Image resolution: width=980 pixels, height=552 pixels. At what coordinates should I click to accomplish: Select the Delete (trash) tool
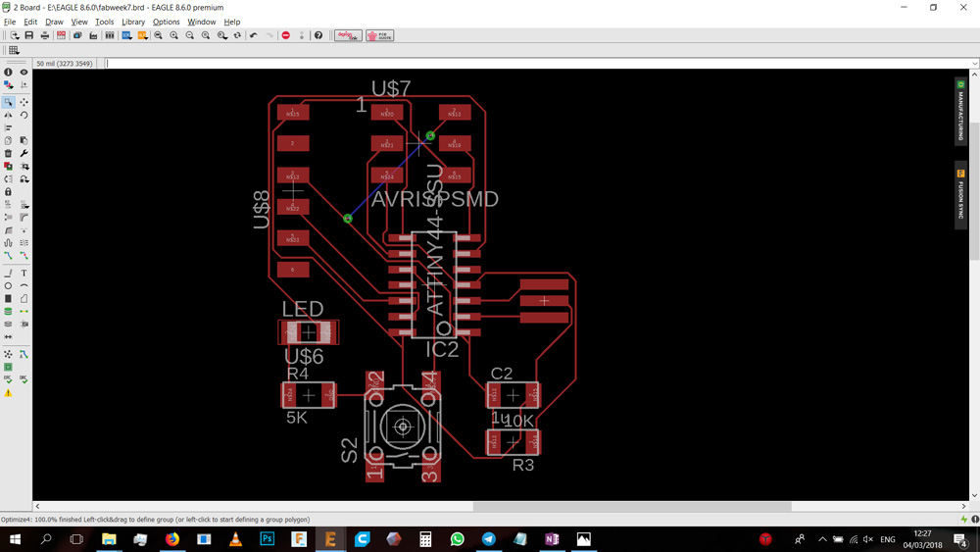(8, 153)
